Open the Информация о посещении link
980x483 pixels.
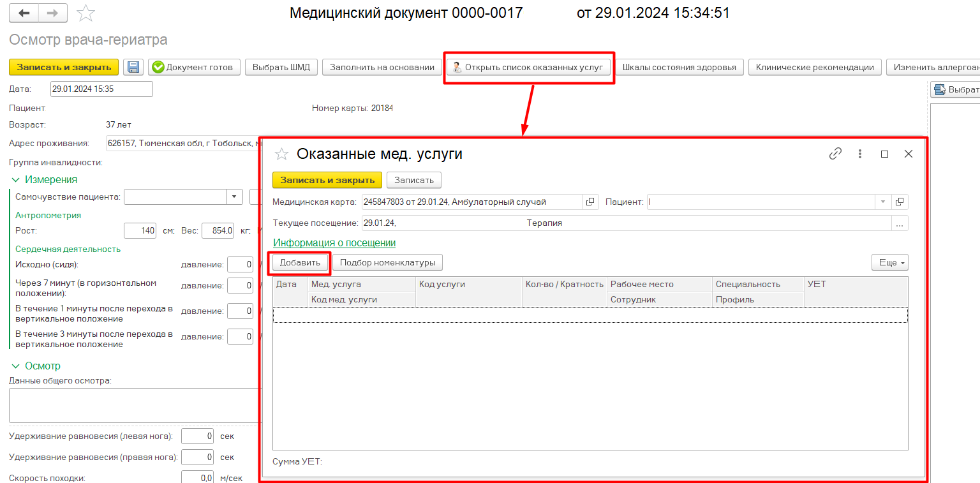(x=334, y=243)
